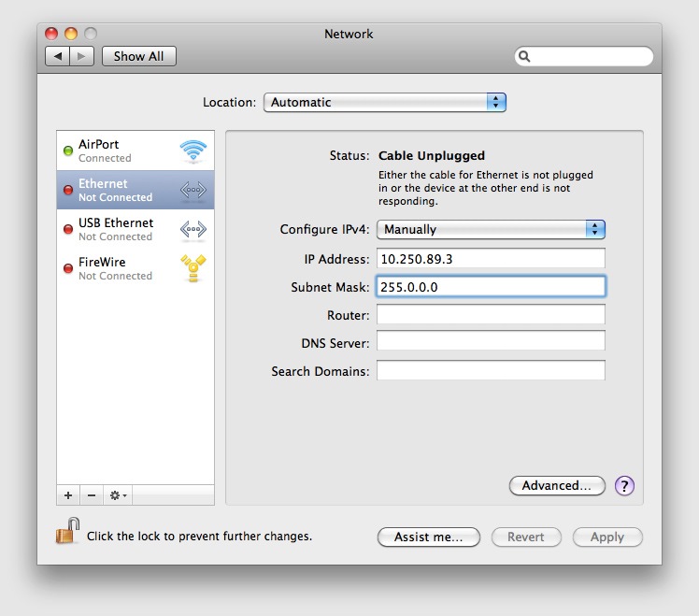The image size is (699, 616).
Task: Apply the network changes
Action: tap(607, 537)
